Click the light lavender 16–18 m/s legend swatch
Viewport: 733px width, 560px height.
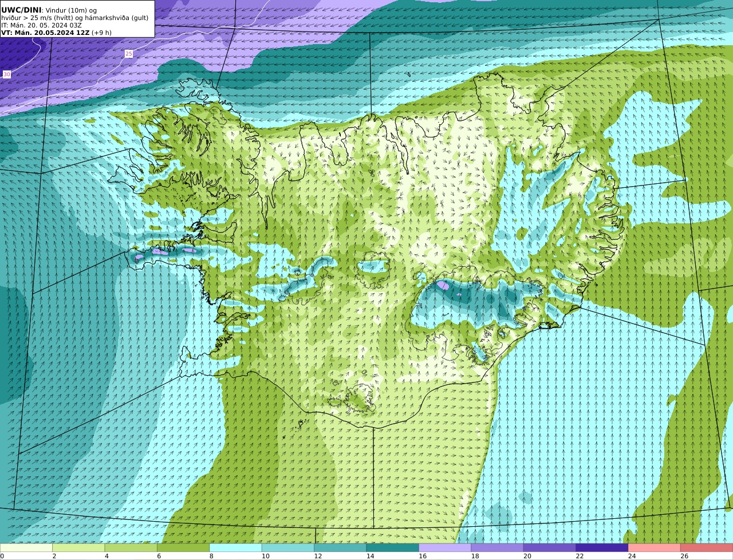tap(445, 547)
